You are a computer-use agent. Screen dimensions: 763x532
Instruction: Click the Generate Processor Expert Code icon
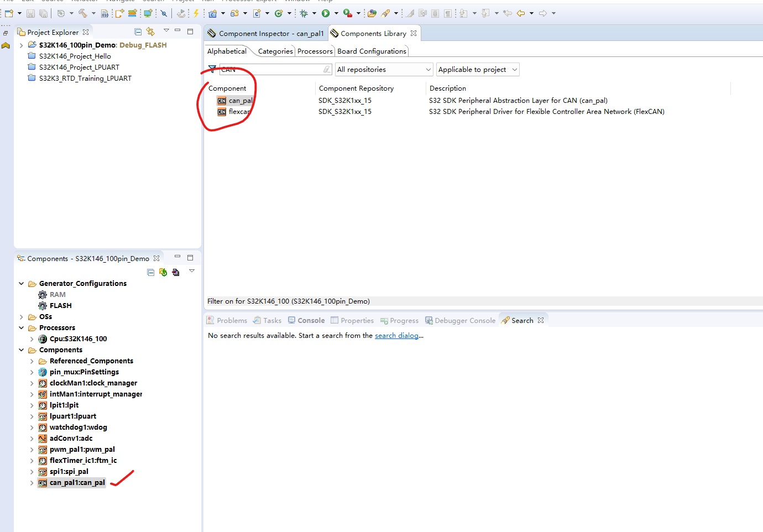[x=196, y=13]
